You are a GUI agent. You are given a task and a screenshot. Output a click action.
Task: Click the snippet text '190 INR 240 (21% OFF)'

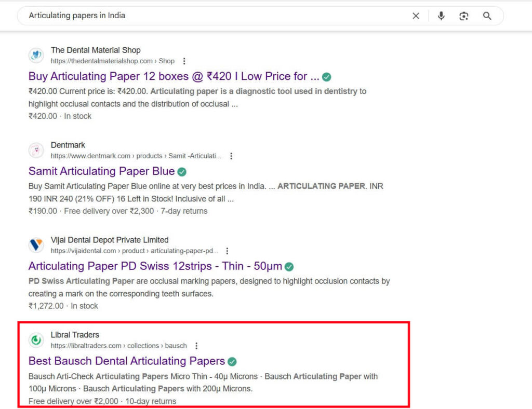pyautogui.click(x=71, y=199)
